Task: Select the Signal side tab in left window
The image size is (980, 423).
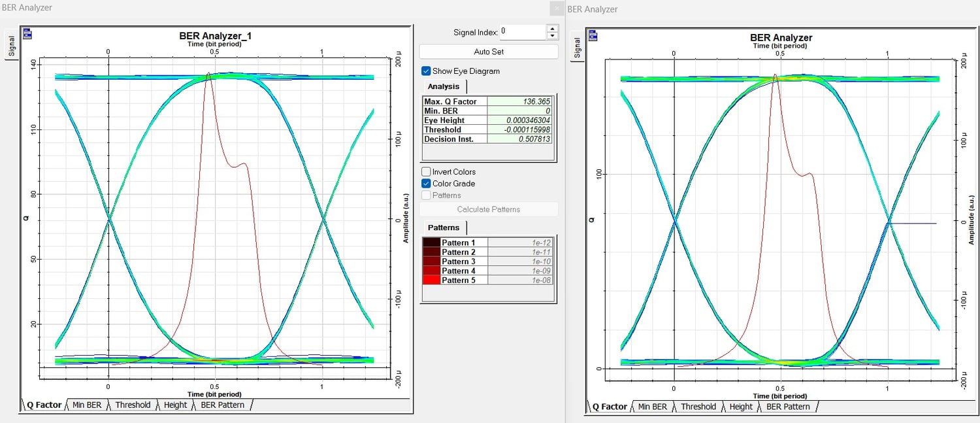Action: 12,45
